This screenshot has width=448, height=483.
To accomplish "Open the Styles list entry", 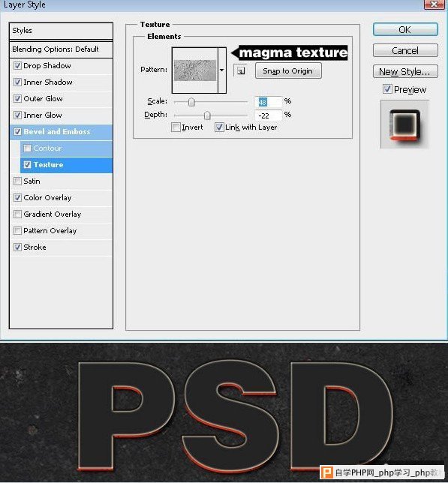I will point(61,31).
